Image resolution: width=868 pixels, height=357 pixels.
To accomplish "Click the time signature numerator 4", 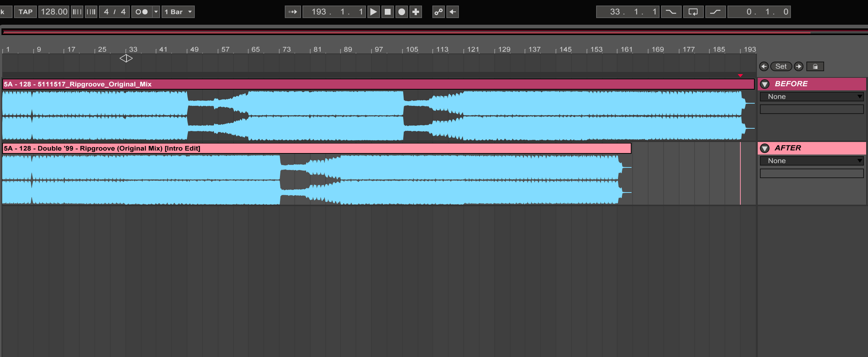I will pyautogui.click(x=106, y=12).
